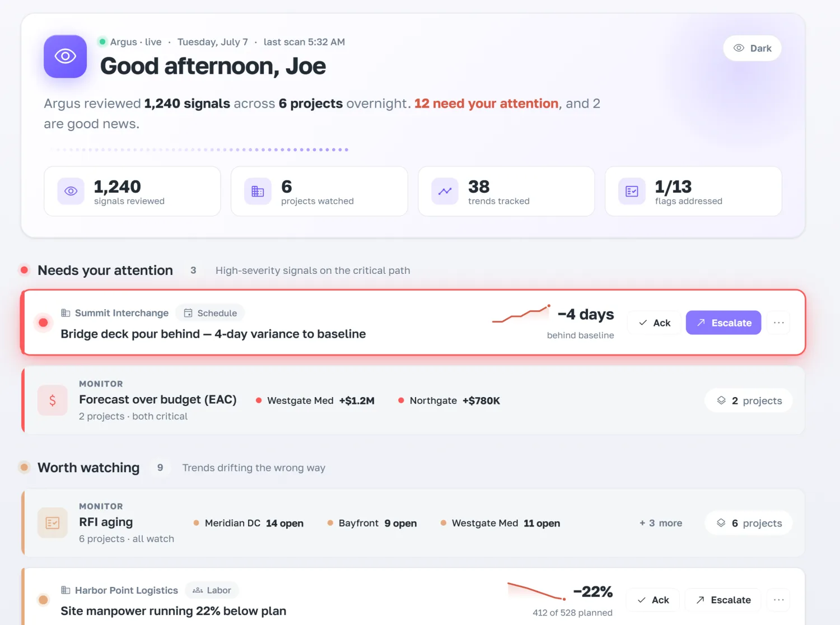Click the Schedule tag on Summit Interchange

click(x=211, y=313)
